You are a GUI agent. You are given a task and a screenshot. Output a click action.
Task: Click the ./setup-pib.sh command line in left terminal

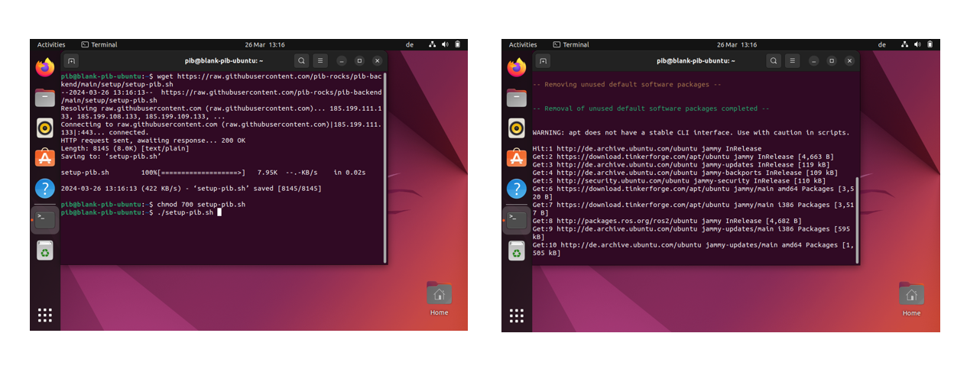tap(189, 212)
